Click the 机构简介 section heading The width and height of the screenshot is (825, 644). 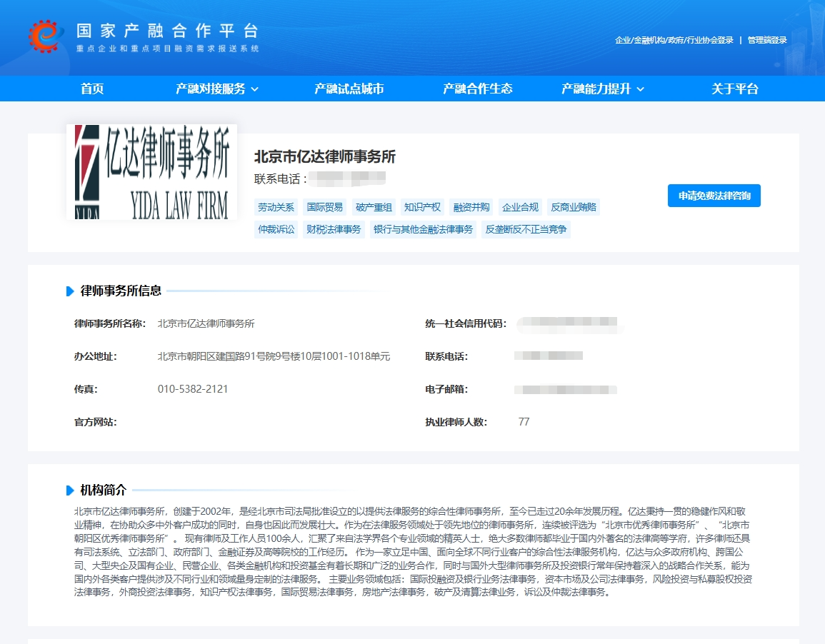click(x=103, y=490)
